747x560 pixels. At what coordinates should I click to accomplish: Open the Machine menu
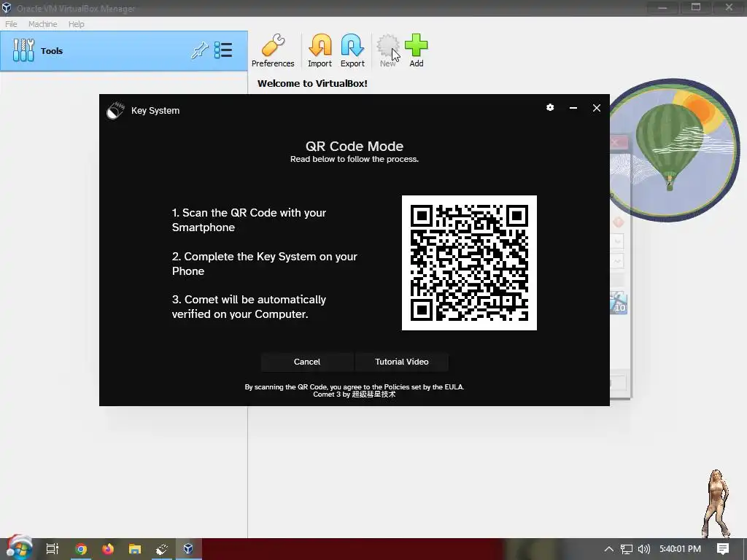tap(42, 24)
